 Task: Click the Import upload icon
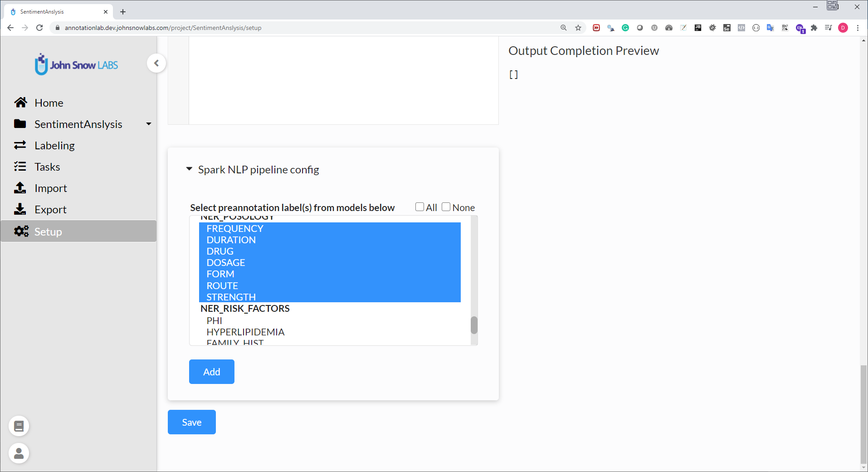[x=20, y=188]
